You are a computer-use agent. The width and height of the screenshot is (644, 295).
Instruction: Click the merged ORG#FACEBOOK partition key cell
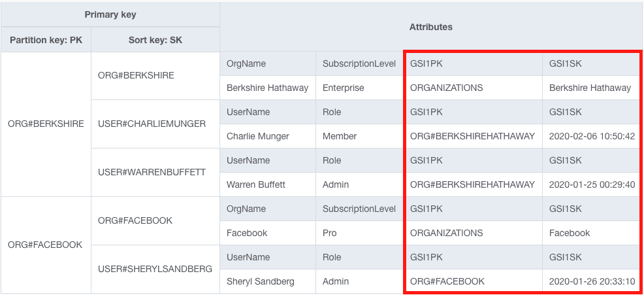click(x=45, y=245)
